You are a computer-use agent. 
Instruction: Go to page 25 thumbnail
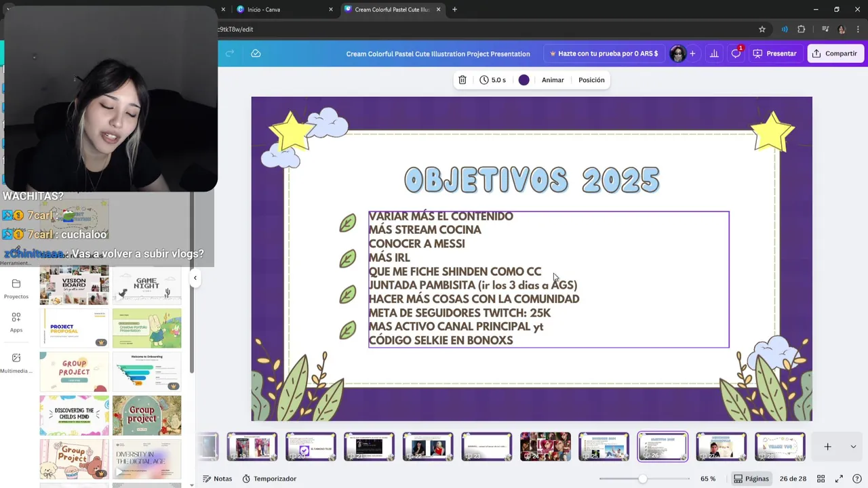(x=604, y=447)
